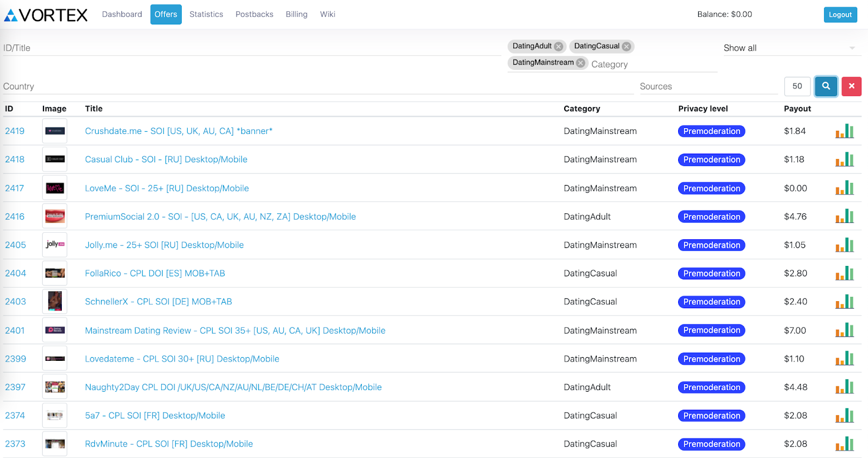The image size is (868, 458).
Task: Open statistics chart icon for Lovedateme offer
Action: (845, 359)
